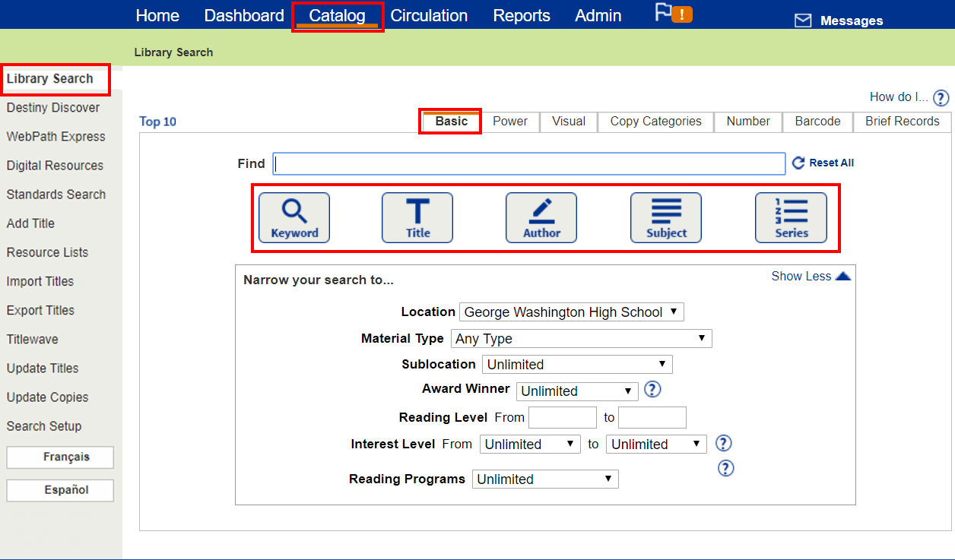955x560 pixels.
Task: Open the Award Winner dropdown
Action: click(577, 391)
